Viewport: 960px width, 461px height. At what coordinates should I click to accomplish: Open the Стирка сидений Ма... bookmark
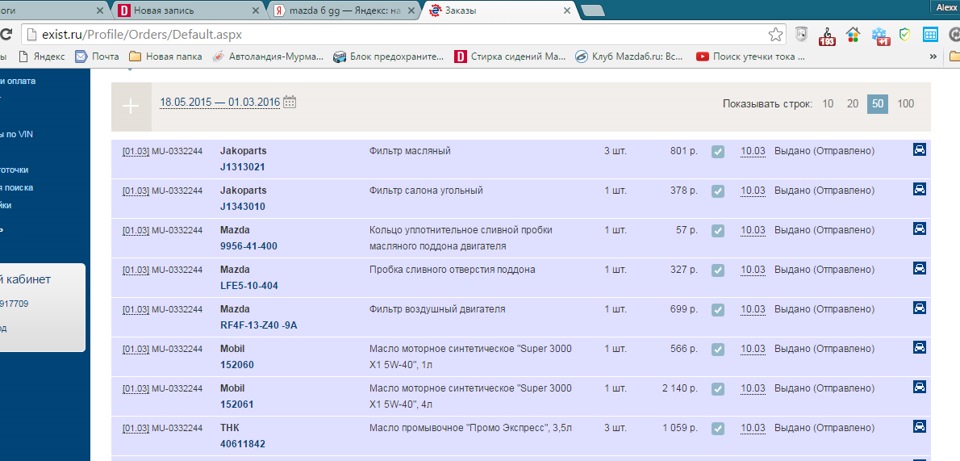point(510,56)
